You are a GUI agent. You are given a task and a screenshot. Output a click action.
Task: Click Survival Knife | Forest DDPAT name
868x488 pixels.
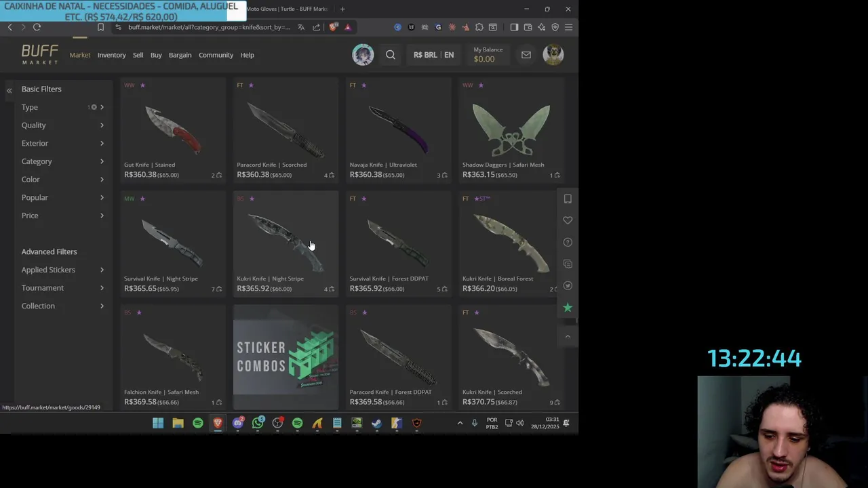[389, 279]
